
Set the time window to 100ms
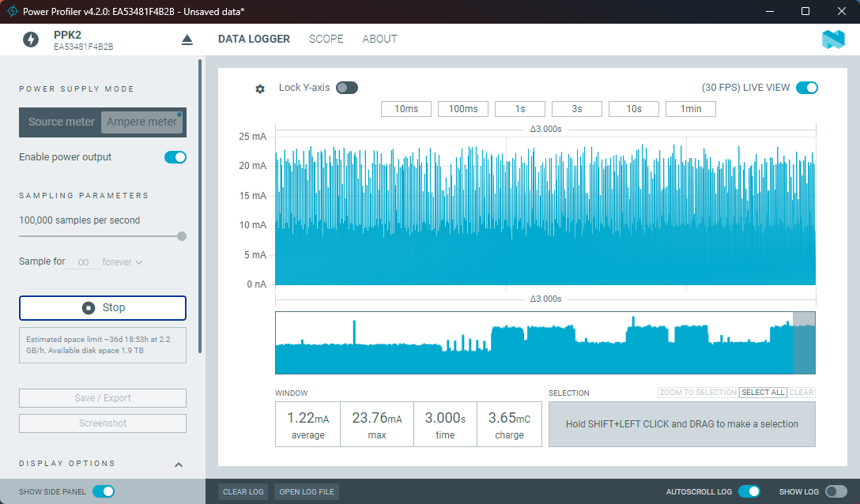click(x=462, y=109)
